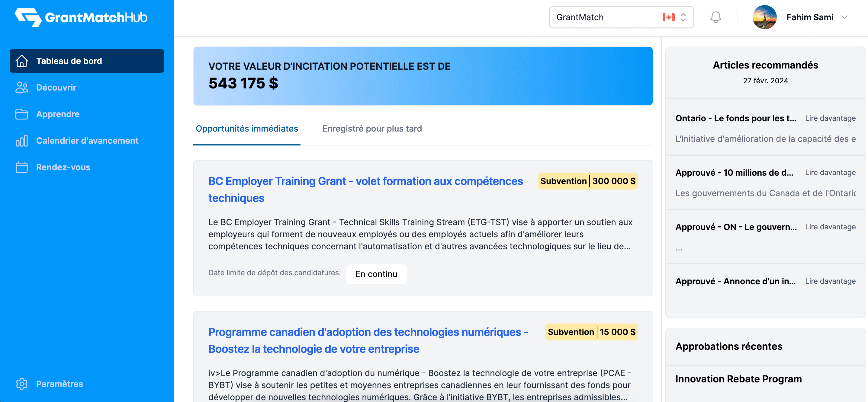Click the calendar icon beside Rendez-vous
The width and height of the screenshot is (868, 402).
tap(21, 167)
